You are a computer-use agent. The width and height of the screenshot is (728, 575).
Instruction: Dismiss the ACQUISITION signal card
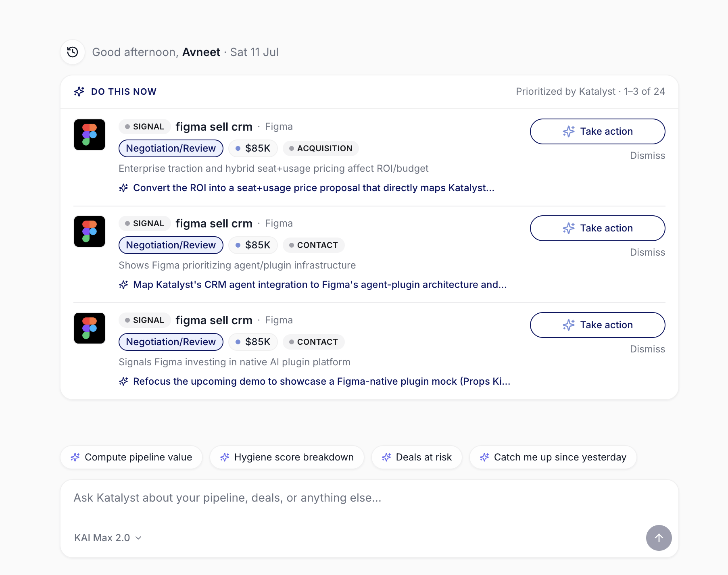[647, 156]
